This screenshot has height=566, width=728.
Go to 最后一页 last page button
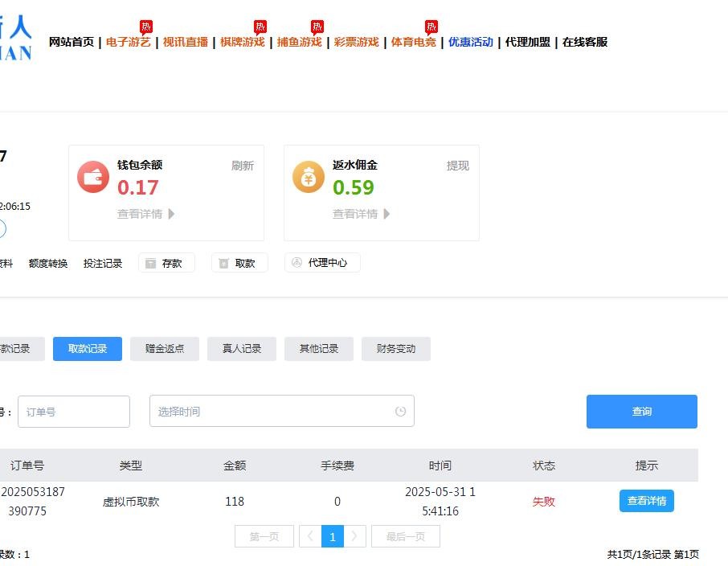coord(405,536)
